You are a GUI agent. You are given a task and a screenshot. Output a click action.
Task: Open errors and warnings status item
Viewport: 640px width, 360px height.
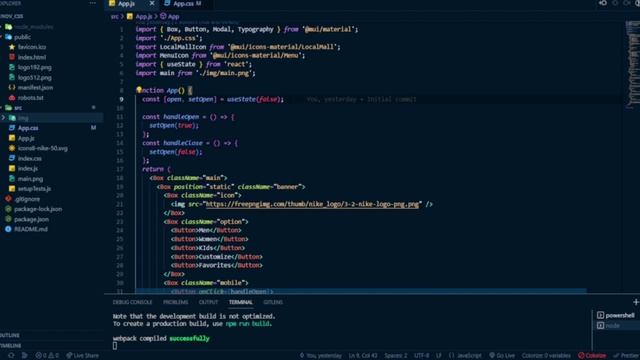(47, 356)
